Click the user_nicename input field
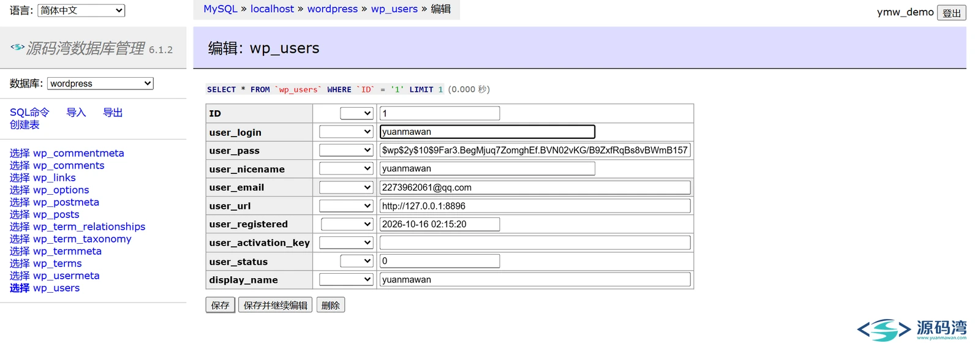Screen dimensions: 980x354 [488, 168]
